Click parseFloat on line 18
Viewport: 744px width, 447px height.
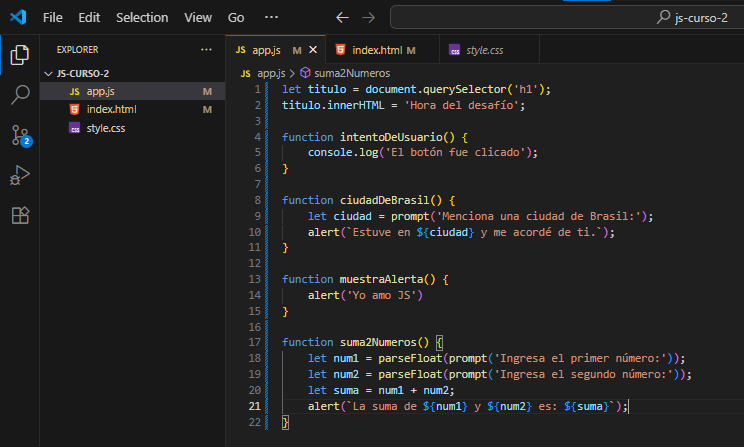410,358
